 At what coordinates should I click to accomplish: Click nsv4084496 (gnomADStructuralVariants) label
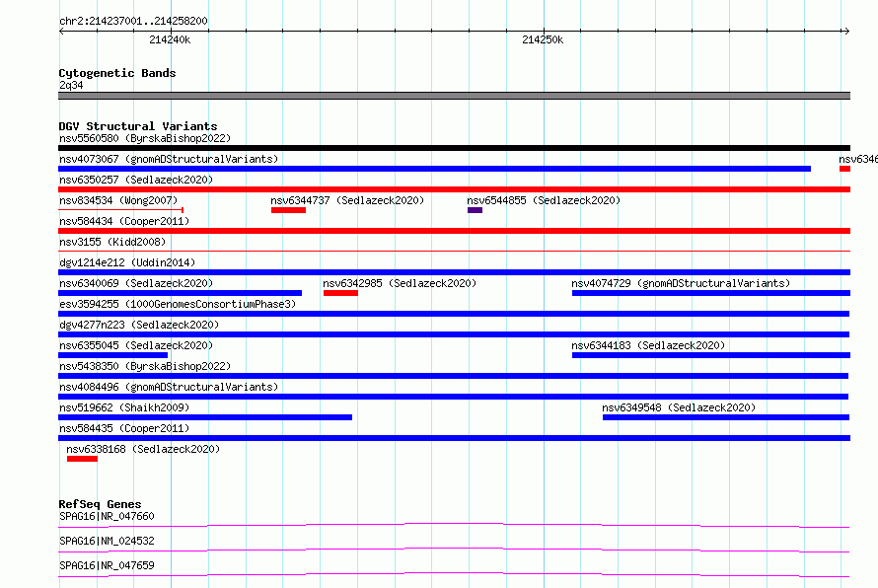click(169, 387)
